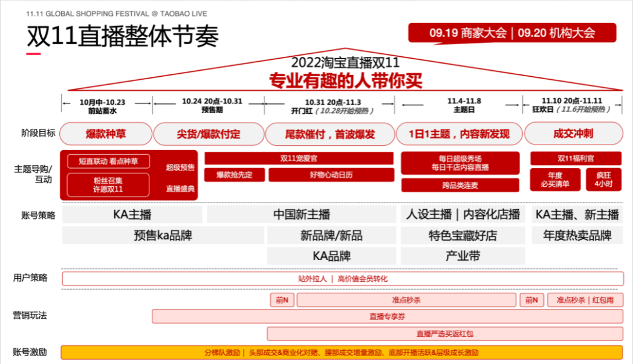Click the 尾款催付，首波爆发 pill
The height and width of the screenshot is (364, 633).
click(x=330, y=134)
